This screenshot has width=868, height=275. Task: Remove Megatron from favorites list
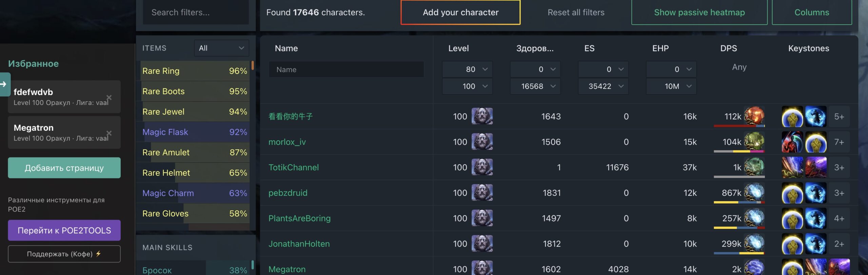point(109,133)
